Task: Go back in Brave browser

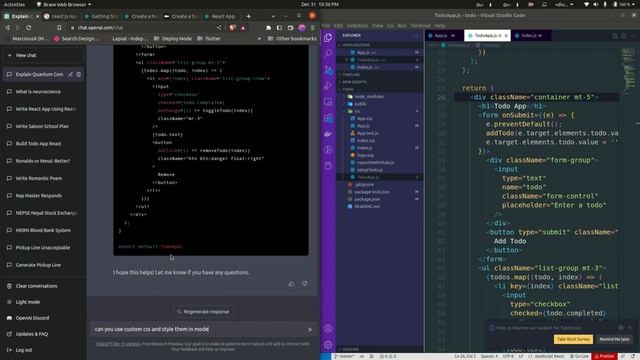Action: pos(7,27)
